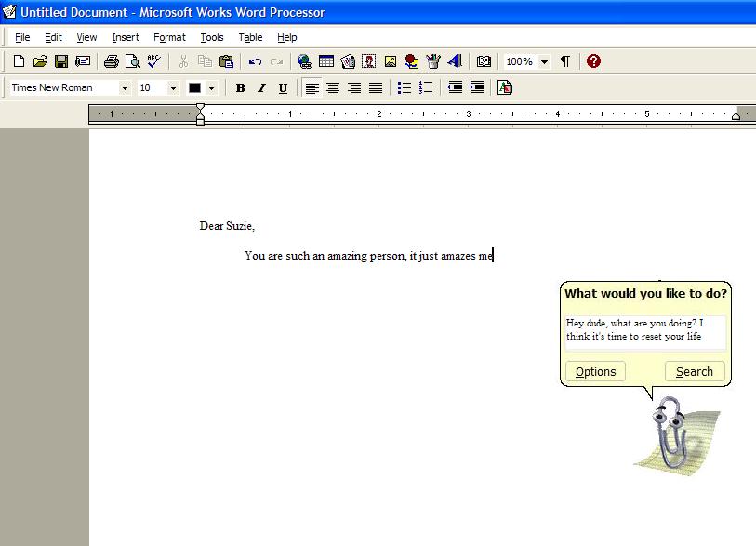
Task: Click the assistant question text box
Action: coord(645,333)
